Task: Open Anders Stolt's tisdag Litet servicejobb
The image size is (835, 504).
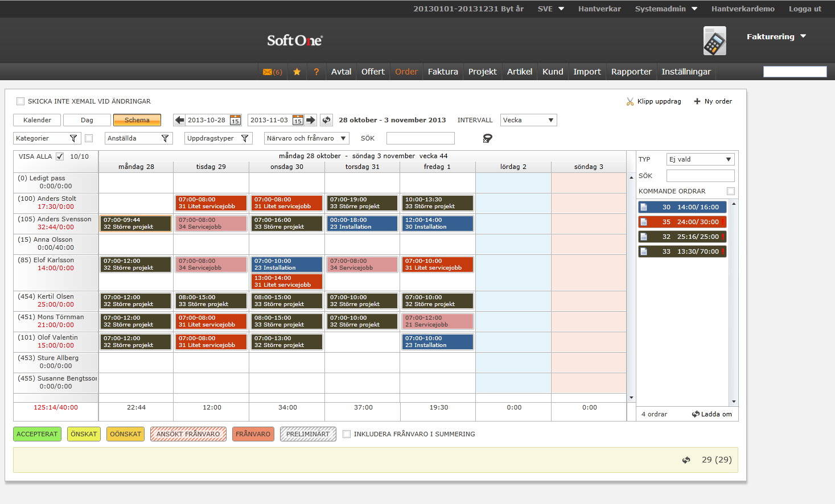Action: pyautogui.click(x=212, y=203)
